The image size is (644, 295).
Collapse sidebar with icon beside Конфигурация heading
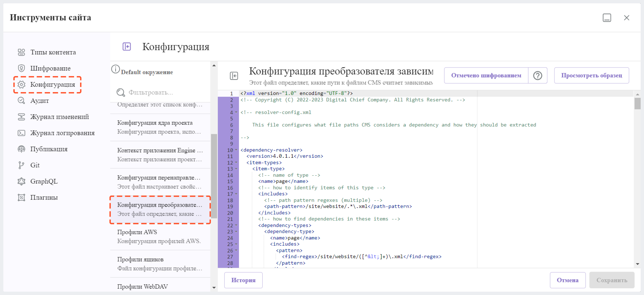pos(127,46)
